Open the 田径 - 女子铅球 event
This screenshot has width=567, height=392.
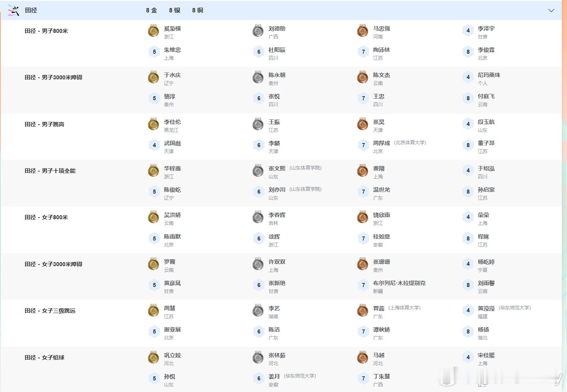pyautogui.click(x=44, y=358)
